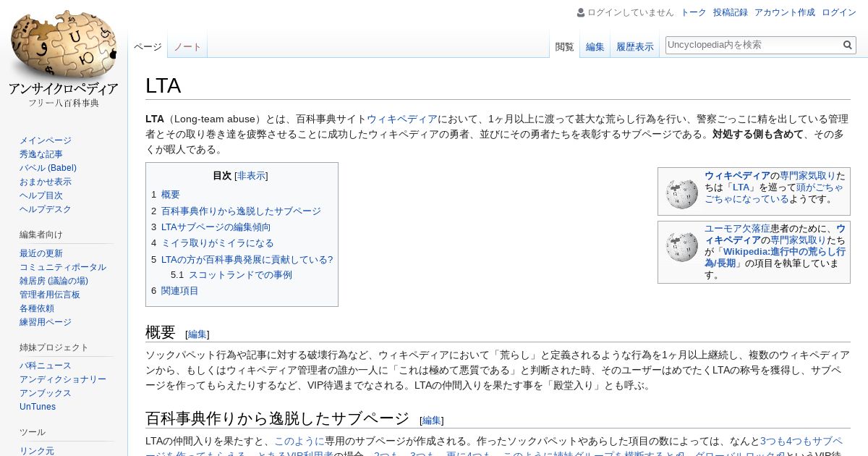Image resolution: width=868 pixels, height=456 pixels.
Task: Open UnTunes sidebar link
Action: pyautogui.click(x=38, y=407)
